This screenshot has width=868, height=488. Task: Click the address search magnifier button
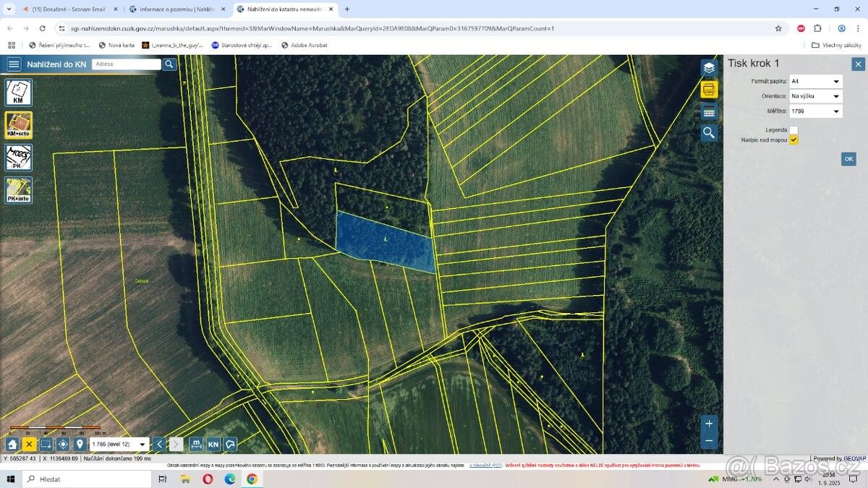(x=169, y=64)
